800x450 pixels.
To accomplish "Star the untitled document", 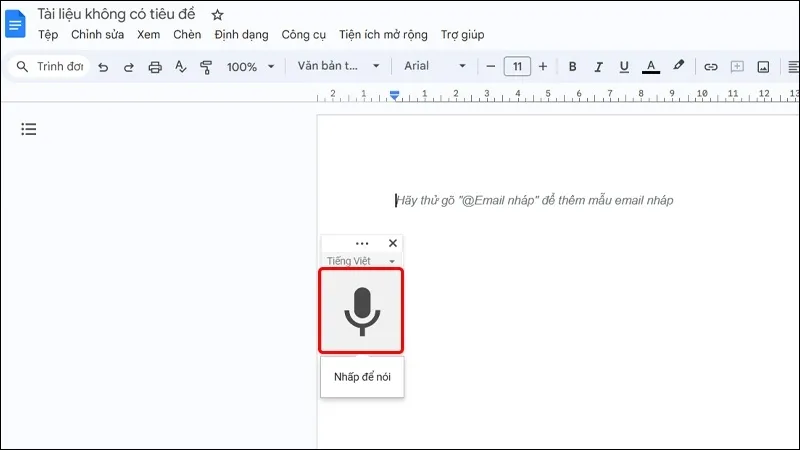I will pos(218,15).
